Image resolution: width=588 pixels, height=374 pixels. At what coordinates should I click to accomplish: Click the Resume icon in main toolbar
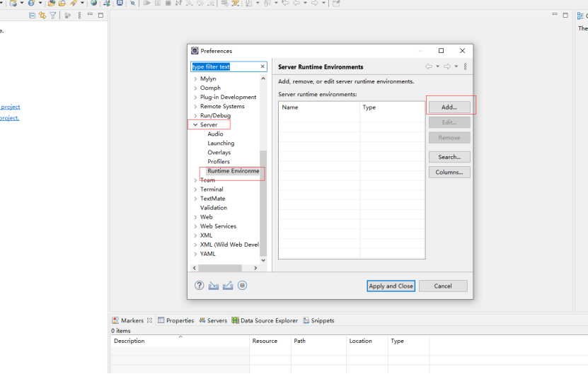point(147,3)
